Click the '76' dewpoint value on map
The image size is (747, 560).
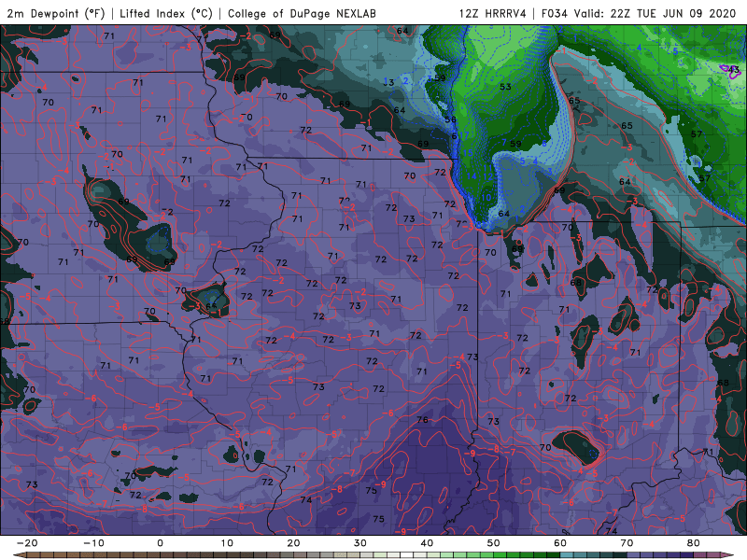(x=422, y=419)
